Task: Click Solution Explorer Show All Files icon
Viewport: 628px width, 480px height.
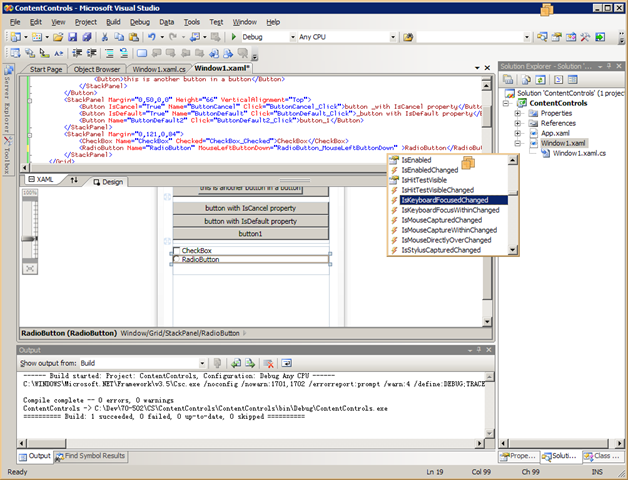Action: point(526,80)
